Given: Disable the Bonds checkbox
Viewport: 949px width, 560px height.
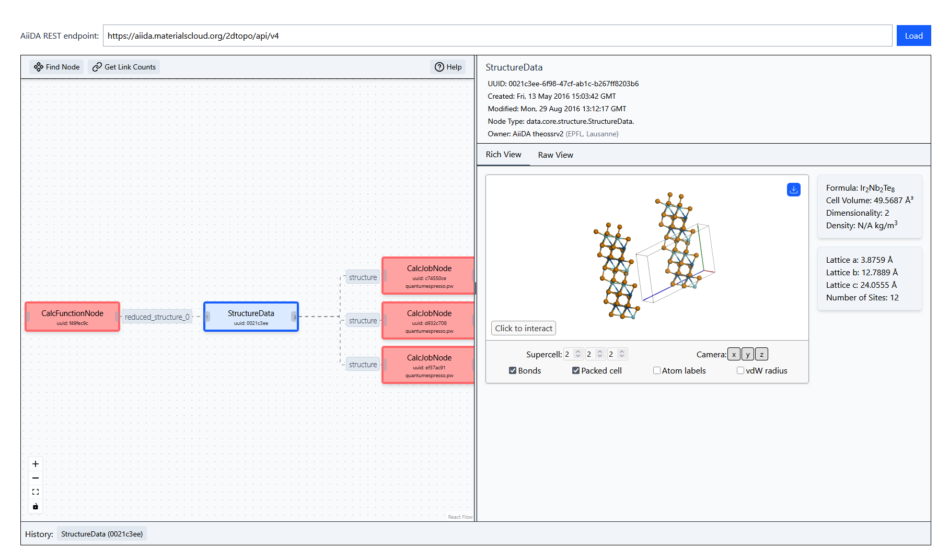Looking at the screenshot, I should pyautogui.click(x=513, y=370).
